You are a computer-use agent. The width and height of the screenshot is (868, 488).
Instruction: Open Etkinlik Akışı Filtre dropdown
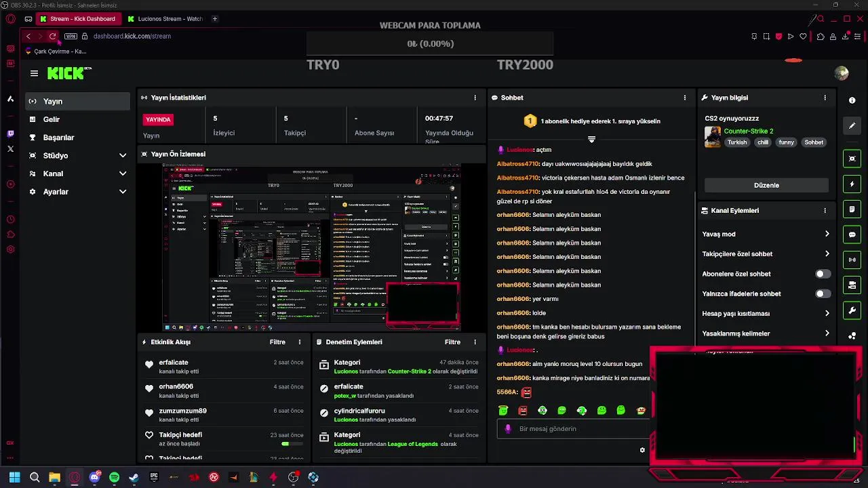277,342
